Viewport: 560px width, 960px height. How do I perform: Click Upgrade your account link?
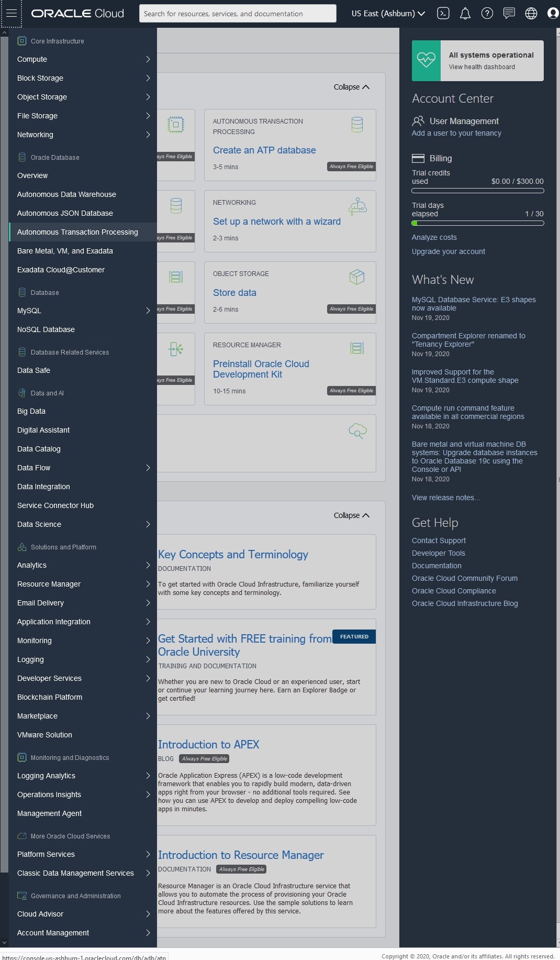tap(449, 251)
